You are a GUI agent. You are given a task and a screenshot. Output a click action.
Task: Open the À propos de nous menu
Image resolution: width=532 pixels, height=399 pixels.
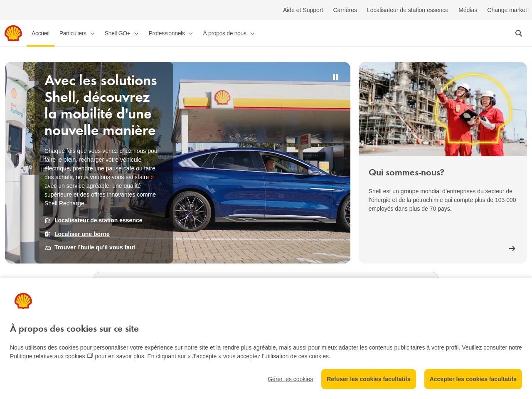click(229, 33)
